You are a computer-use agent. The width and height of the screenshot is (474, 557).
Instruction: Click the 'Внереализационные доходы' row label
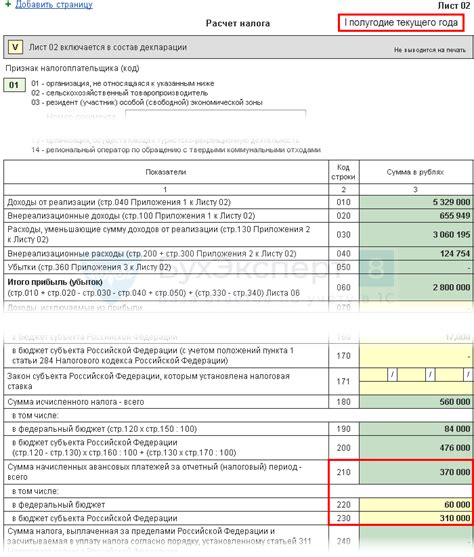pyautogui.click(x=131, y=216)
